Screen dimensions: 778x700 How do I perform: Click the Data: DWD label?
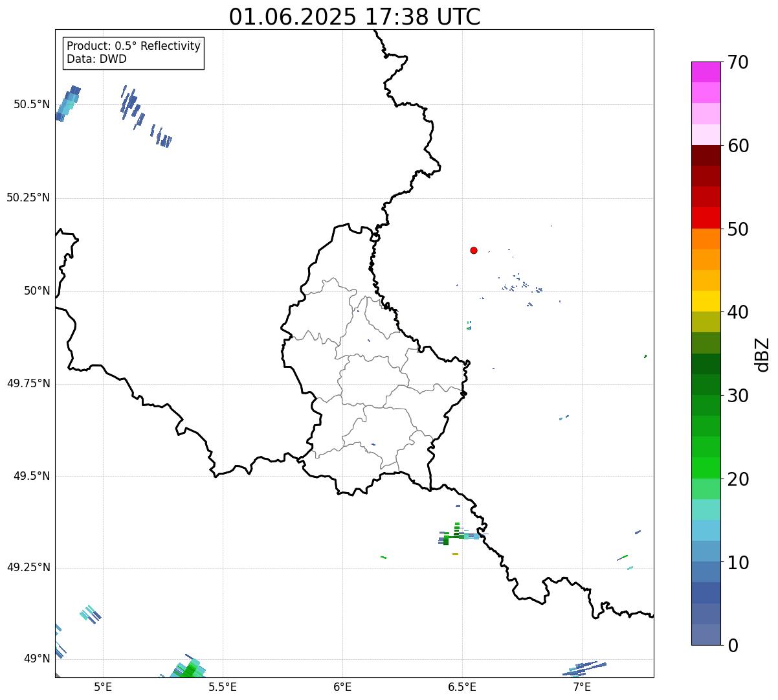(x=96, y=59)
